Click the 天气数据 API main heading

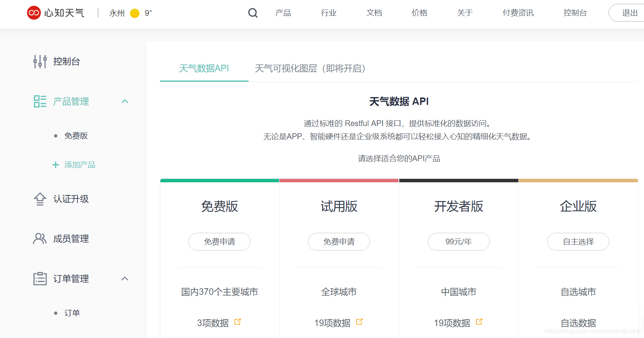tap(399, 101)
